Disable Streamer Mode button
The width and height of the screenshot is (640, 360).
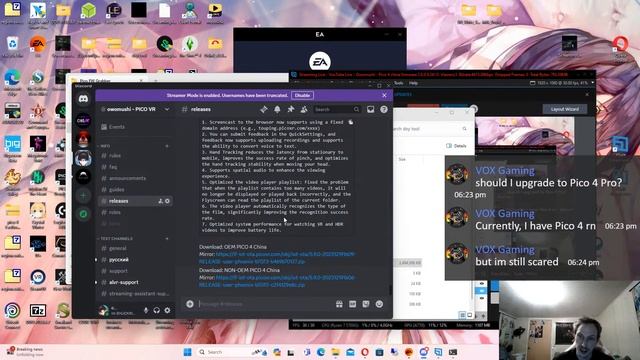(x=302, y=95)
